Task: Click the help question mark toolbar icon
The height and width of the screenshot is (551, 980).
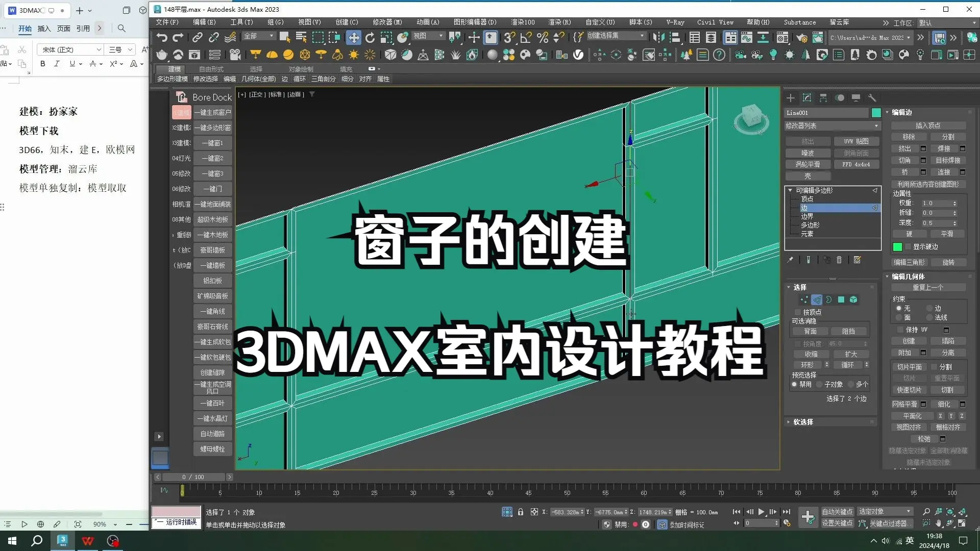Action: 719,55
